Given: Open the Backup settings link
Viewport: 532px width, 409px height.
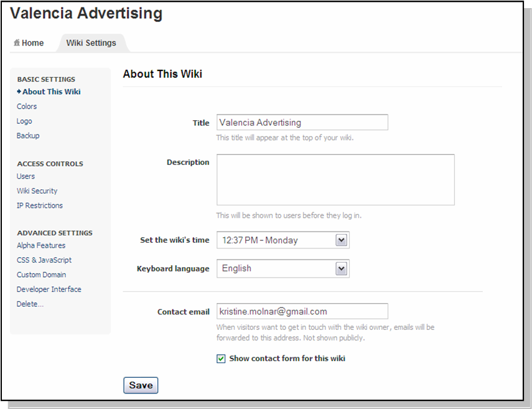Looking at the screenshot, I should (x=28, y=135).
